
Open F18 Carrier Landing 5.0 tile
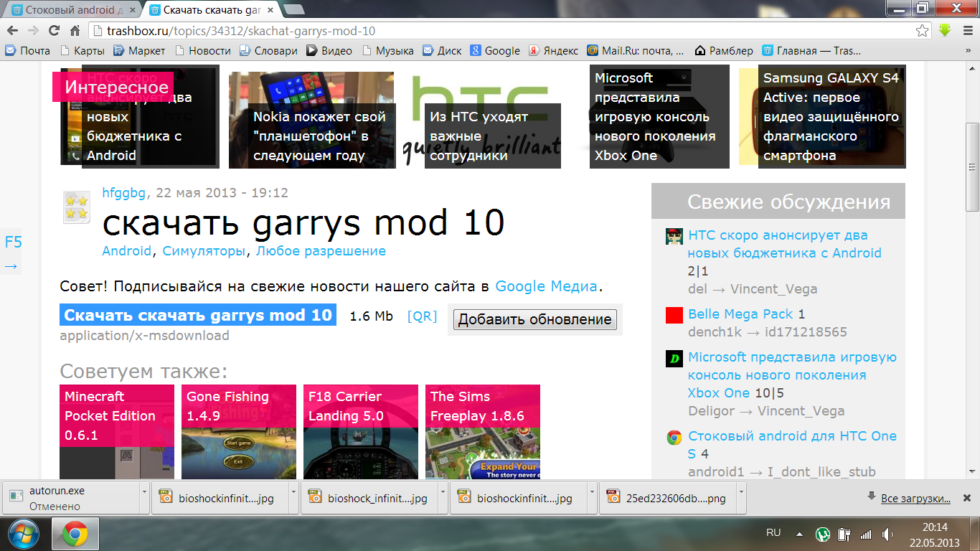[361, 431]
